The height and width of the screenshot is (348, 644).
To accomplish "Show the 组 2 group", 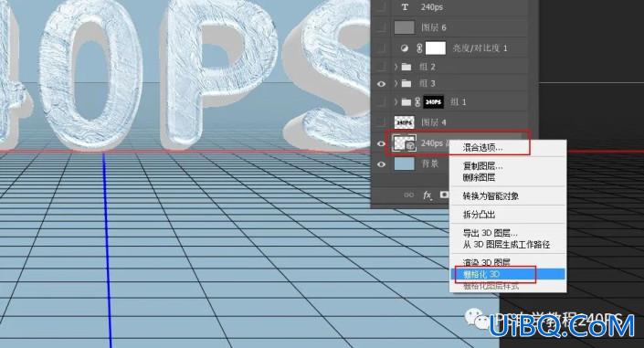I will pyautogui.click(x=381, y=66).
